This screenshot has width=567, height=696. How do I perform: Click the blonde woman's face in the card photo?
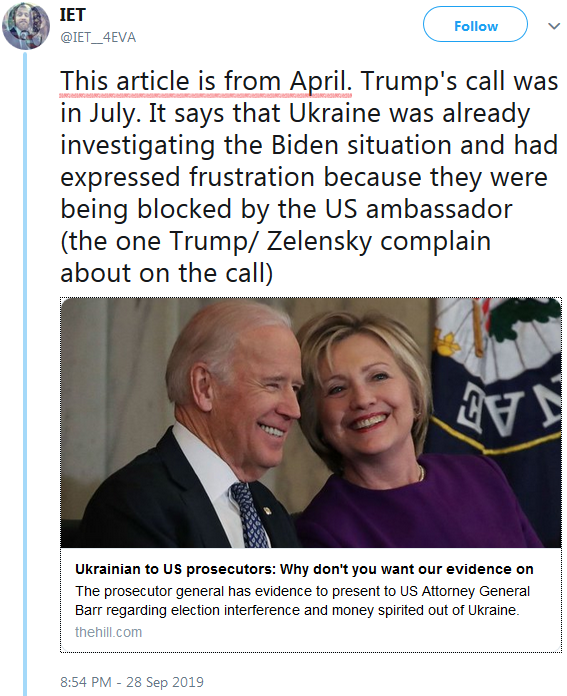coord(369,399)
